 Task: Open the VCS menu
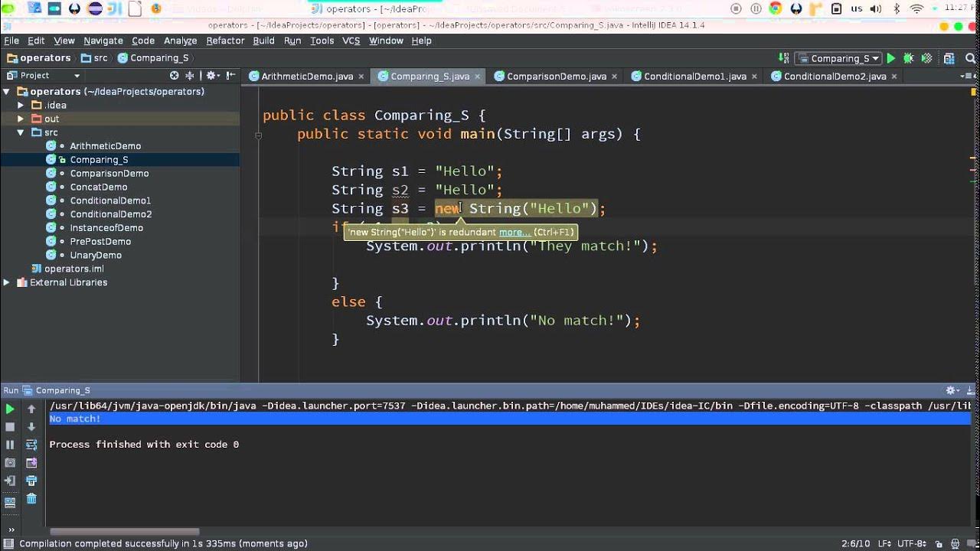(351, 41)
